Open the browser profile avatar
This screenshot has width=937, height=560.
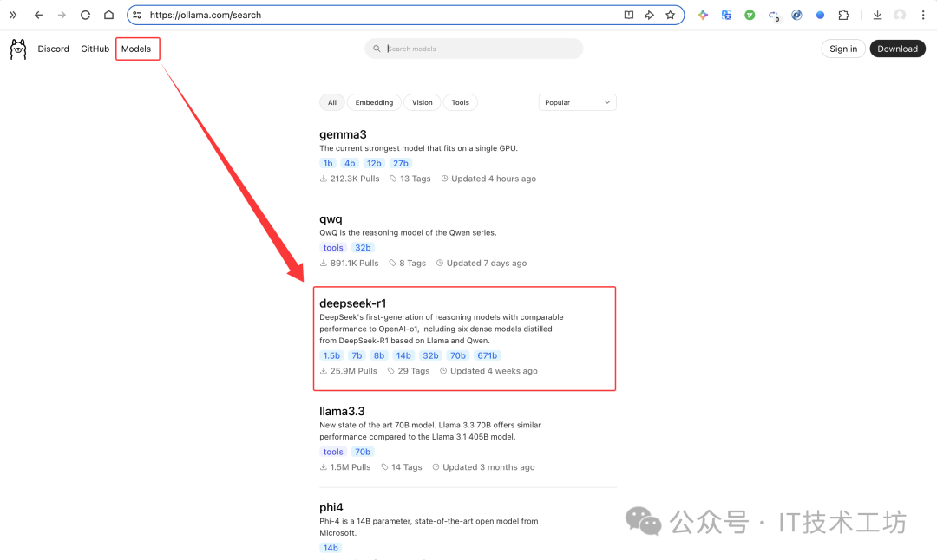[900, 15]
